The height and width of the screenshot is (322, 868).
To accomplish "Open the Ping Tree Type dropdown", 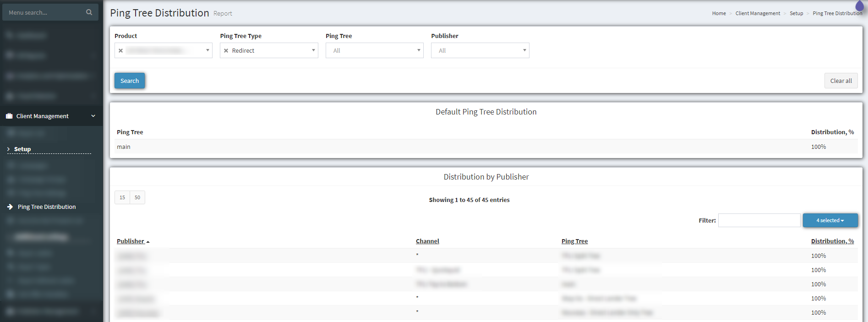I will point(313,50).
